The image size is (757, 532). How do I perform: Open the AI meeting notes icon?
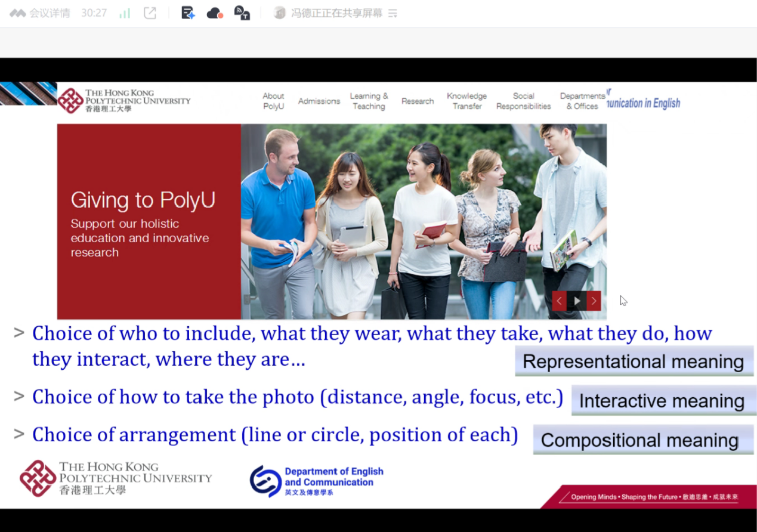[188, 13]
